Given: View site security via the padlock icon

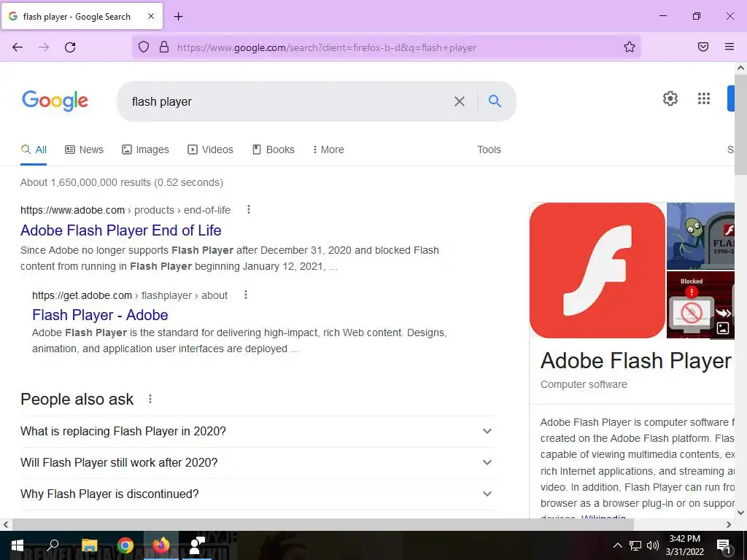Looking at the screenshot, I should (164, 47).
